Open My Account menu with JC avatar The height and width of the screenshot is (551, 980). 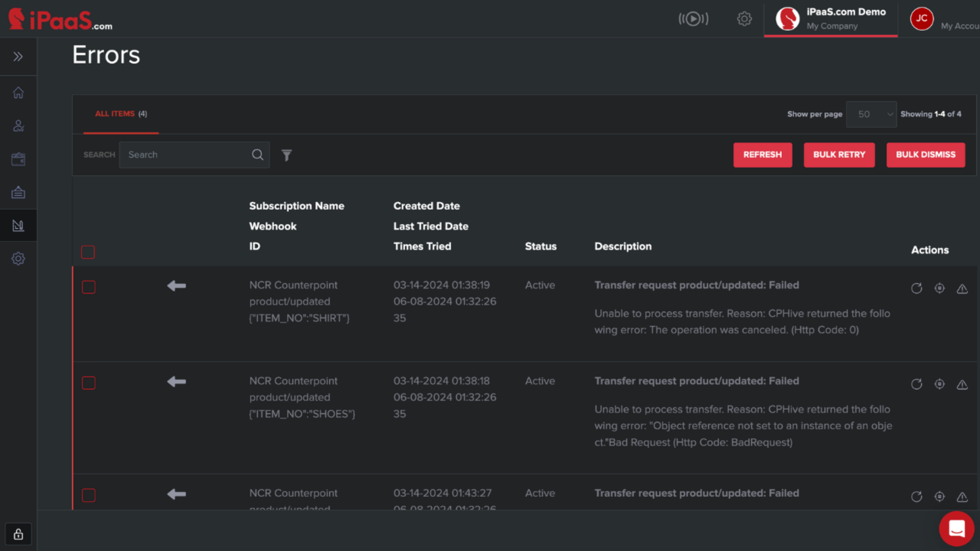pos(922,19)
